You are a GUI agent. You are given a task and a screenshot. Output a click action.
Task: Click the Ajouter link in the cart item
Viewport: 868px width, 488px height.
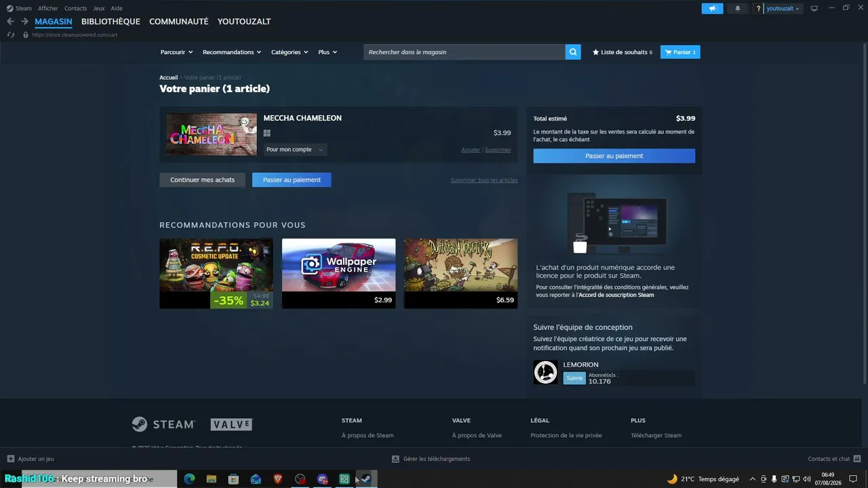(471, 150)
